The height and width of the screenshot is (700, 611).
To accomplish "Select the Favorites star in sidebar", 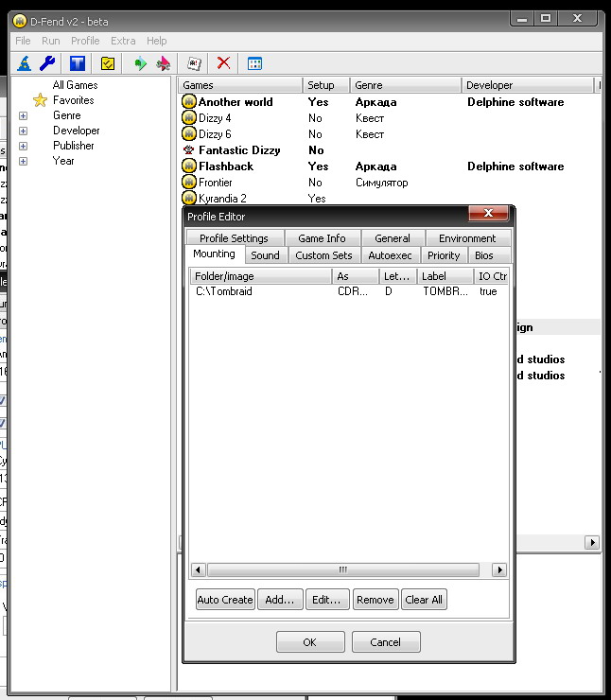I will click(40, 100).
